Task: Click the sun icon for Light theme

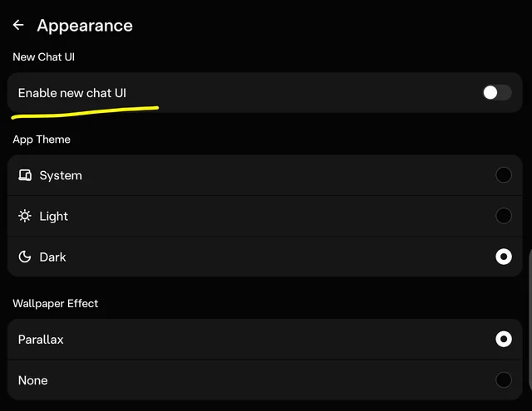Action: click(x=25, y=216)
